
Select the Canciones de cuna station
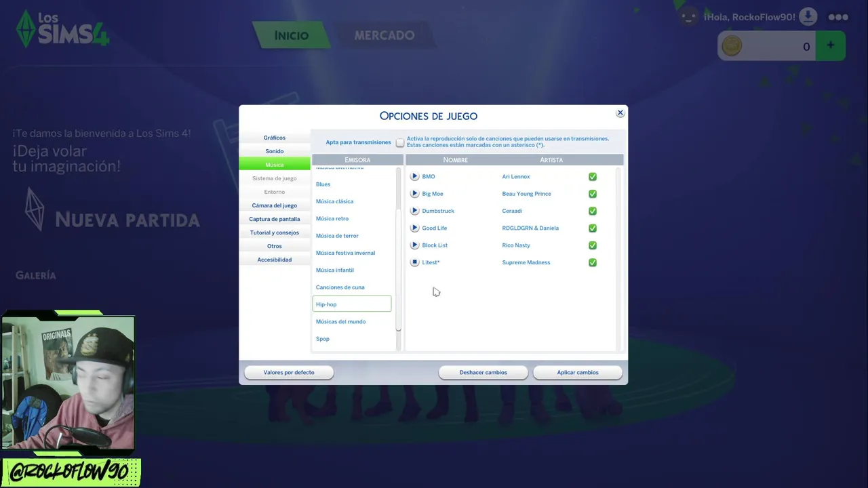(x=352, y=287)
